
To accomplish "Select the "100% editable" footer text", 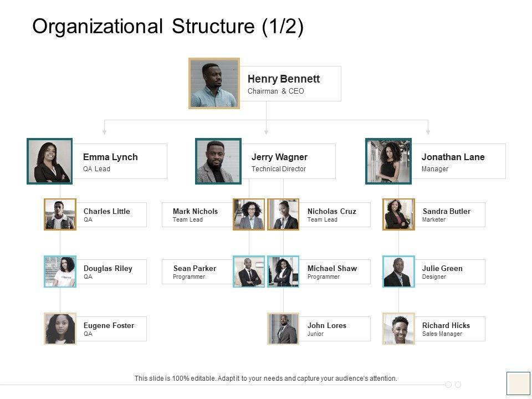I will click(x=265, y=378).
